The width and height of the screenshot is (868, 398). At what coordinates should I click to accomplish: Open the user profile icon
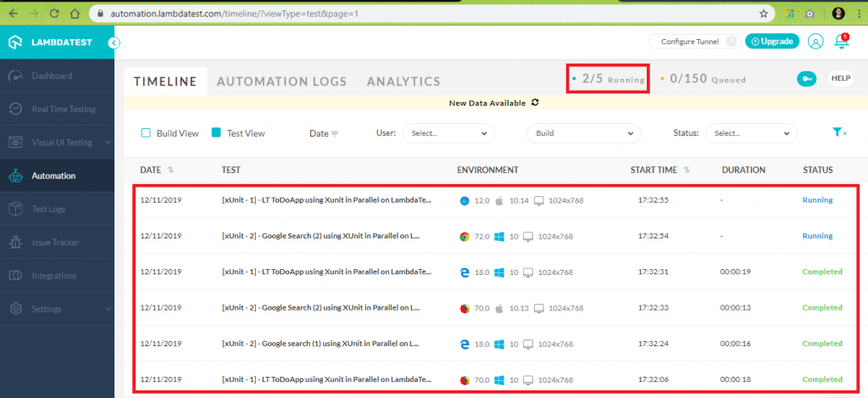point(815,42)
